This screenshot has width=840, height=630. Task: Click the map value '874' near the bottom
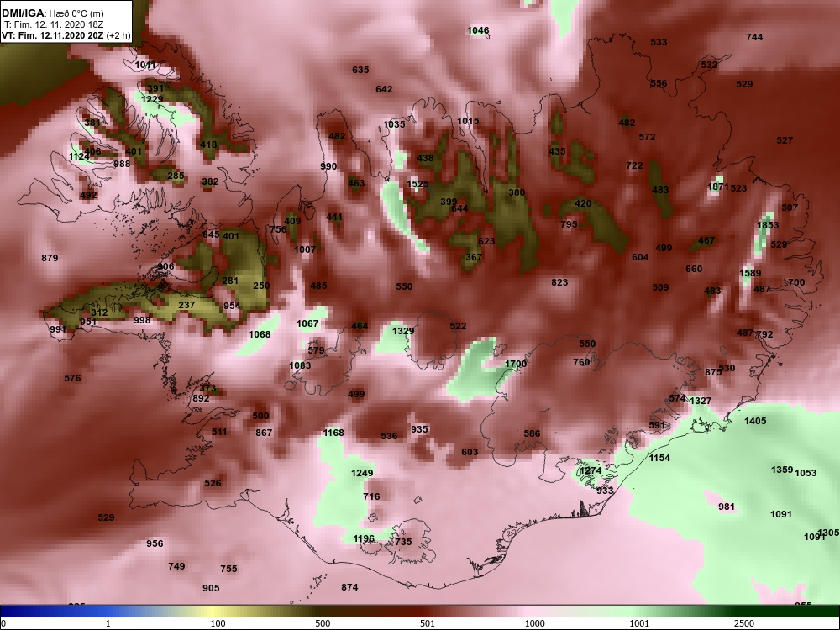point(349,588)
